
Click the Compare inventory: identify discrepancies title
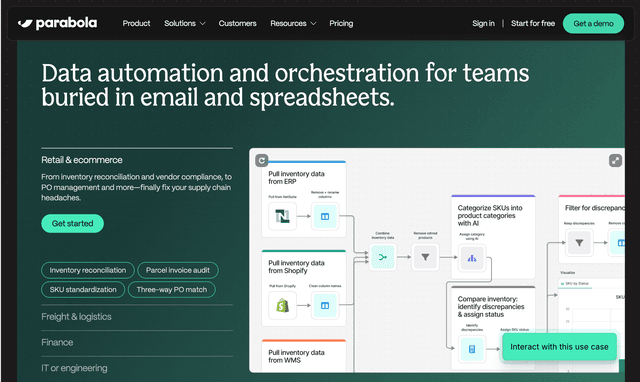[x=491, y=306]
